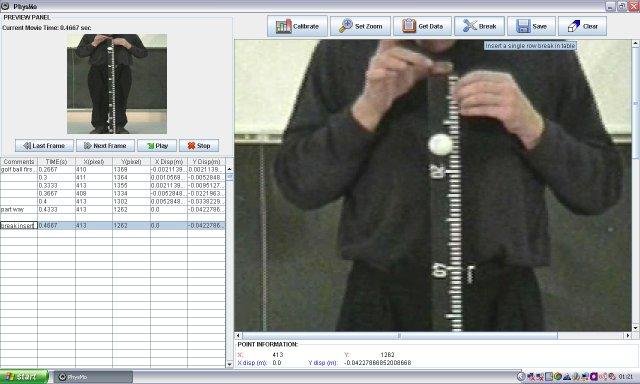Insert a row break with Break button
Image resolution: width=640 pixels, height=384 pixels.
pos(480,26)
